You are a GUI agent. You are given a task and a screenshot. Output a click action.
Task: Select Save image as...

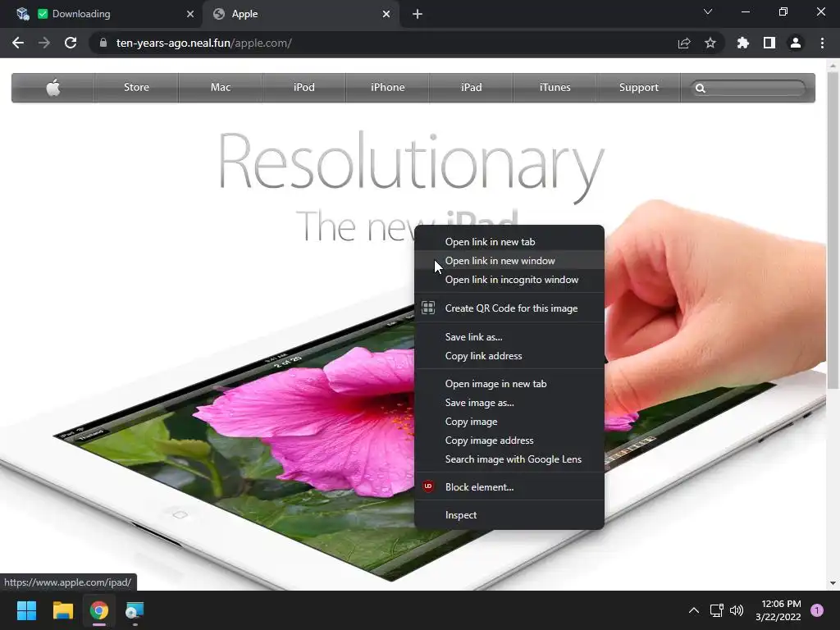[x=509, y=402]
